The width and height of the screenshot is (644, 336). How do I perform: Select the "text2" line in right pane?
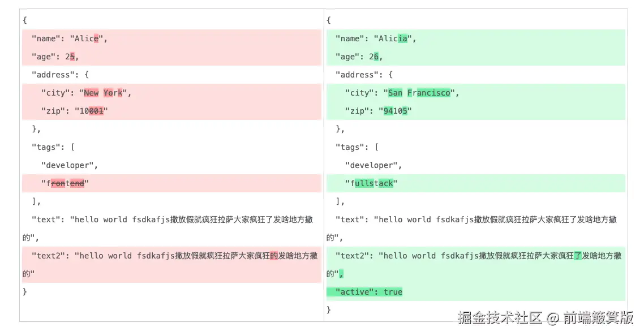[x=475, y=256]
